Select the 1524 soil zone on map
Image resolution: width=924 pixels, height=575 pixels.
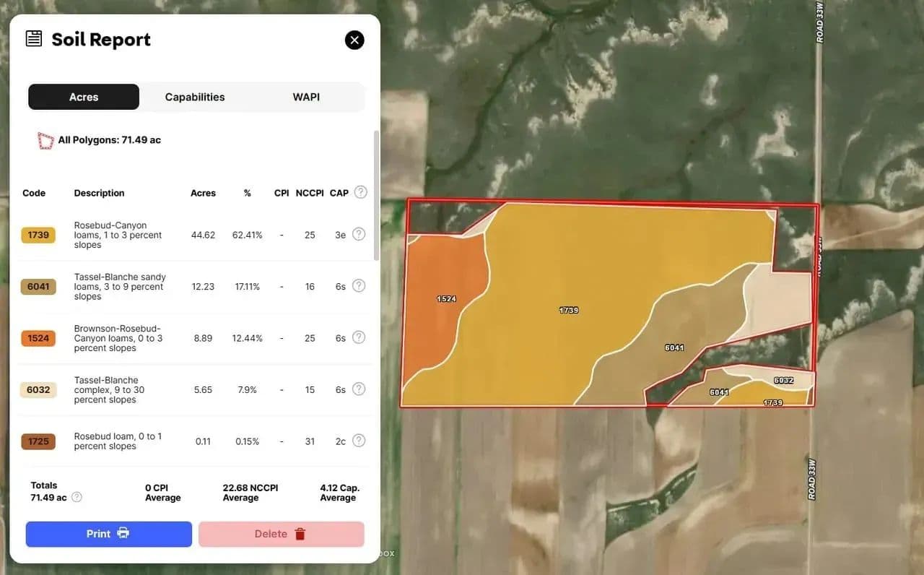440,311
